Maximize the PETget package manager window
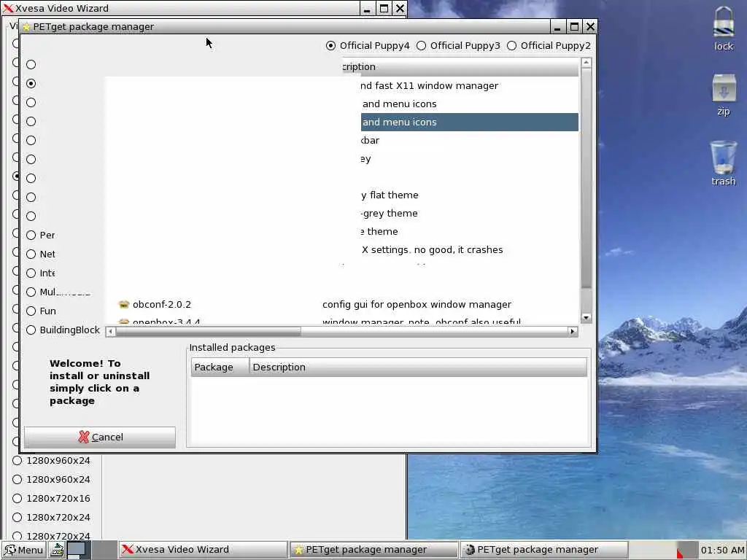This screenshot has height=560, width=747. coord(574,27)
